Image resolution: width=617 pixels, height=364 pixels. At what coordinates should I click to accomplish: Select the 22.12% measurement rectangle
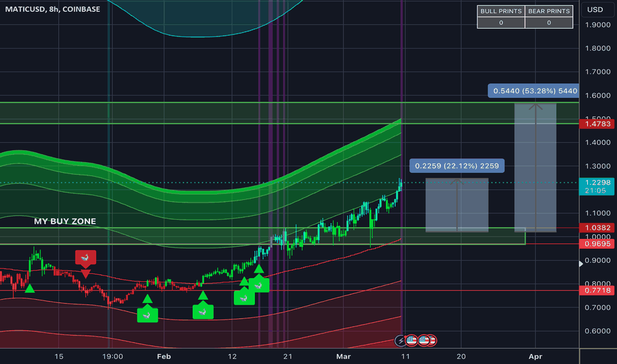pyautogui.click(x=457, y=205)
